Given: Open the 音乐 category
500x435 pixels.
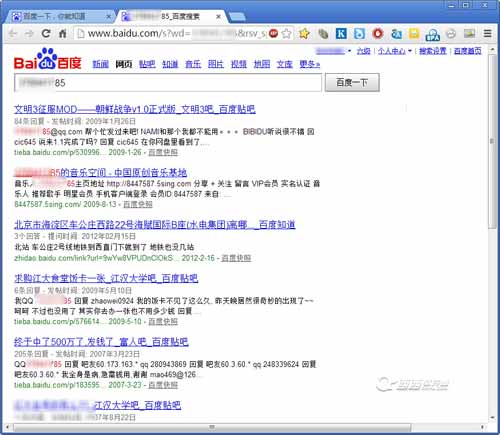Looking at the screenshot, I should 193,64.
